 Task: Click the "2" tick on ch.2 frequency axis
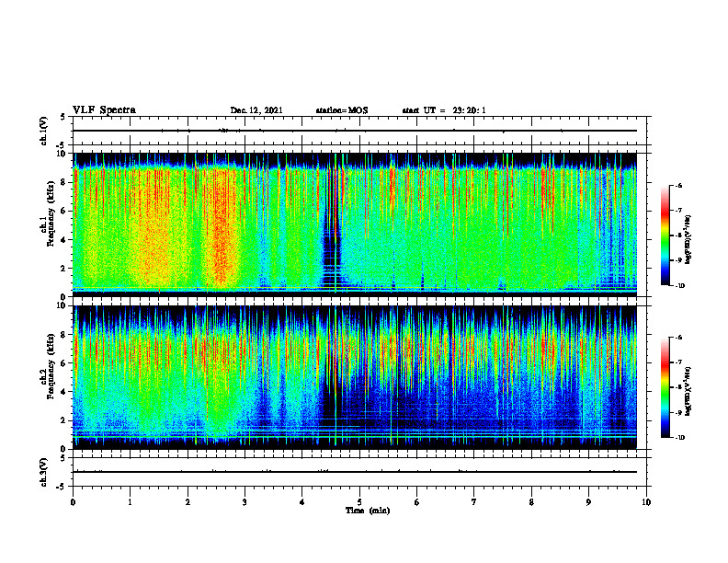(63, 420)
